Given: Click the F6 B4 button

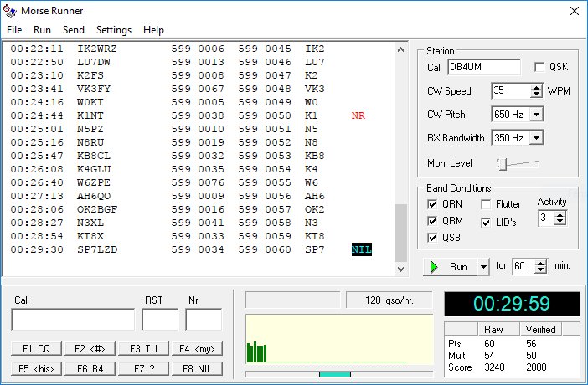Looking at the screenshot, I should tap(90, 368).
